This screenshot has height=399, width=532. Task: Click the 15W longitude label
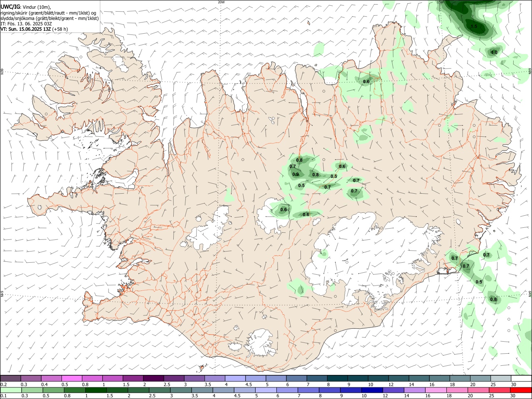coord(441,2)
